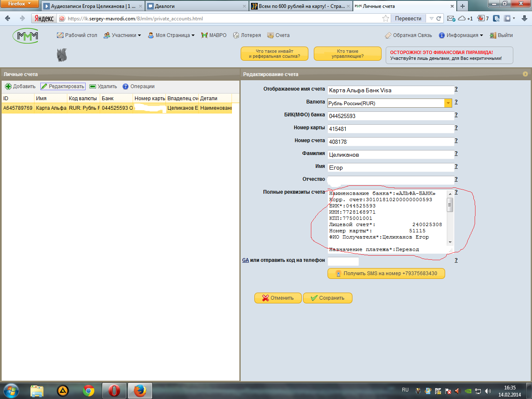Open Windows Start menu
532x399 pixels.
11,391
